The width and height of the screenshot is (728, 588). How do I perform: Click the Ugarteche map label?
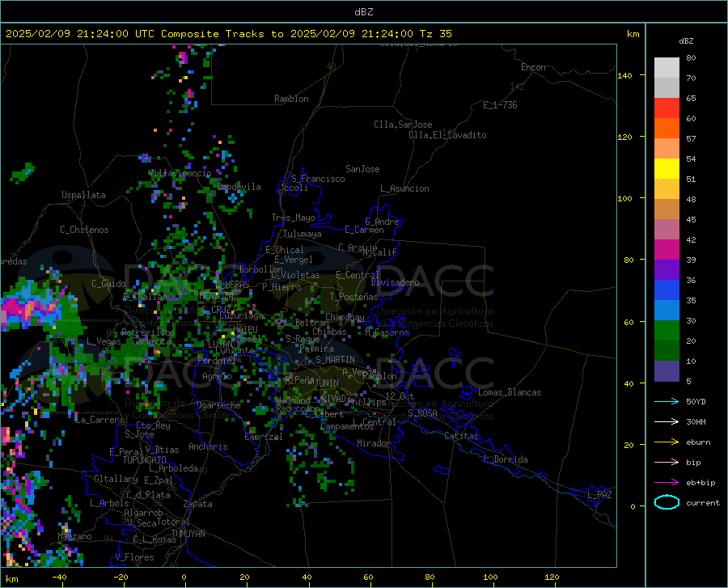(x=218, y=405)
